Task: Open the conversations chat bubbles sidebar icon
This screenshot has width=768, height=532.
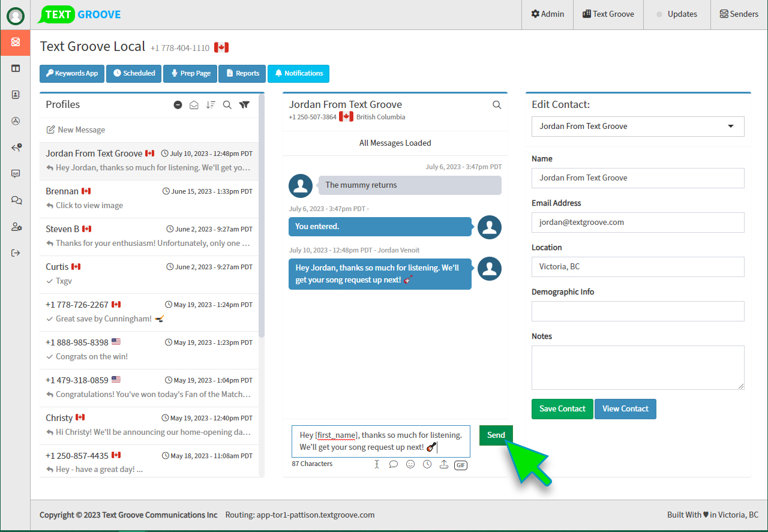Action: (16, 200)
